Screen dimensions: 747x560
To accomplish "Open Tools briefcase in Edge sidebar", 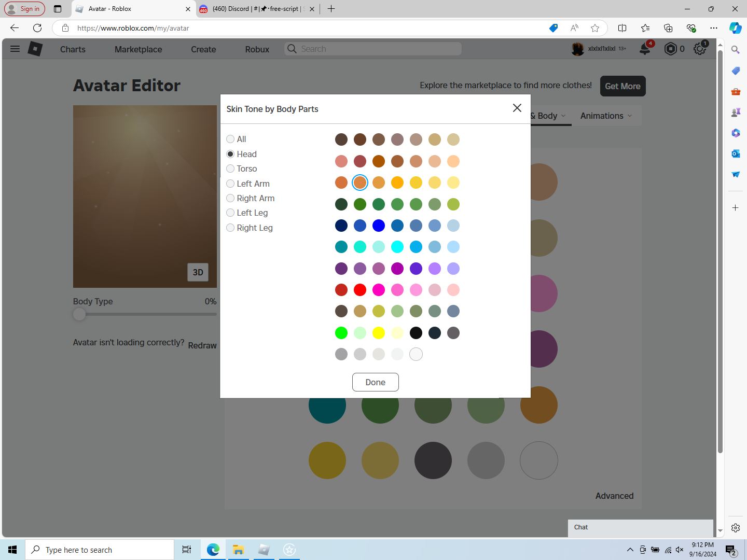I will 736,92.
